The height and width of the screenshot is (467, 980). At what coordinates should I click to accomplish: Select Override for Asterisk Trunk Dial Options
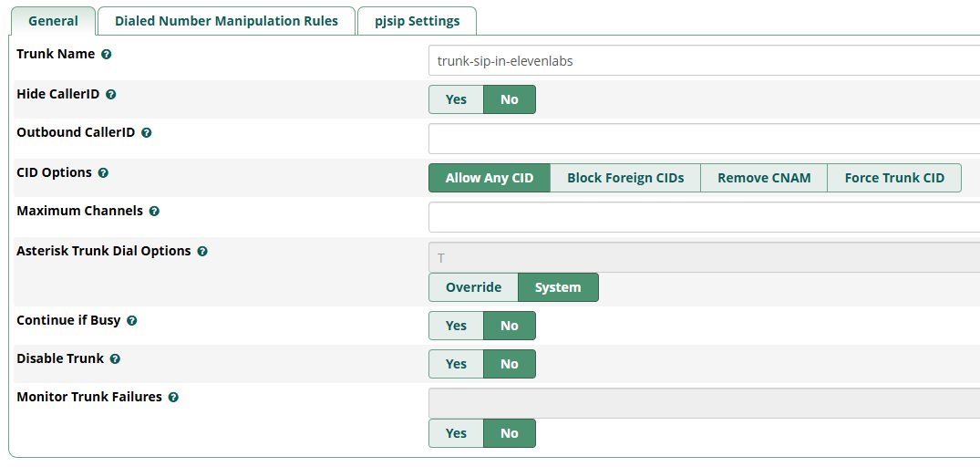coord(473,287)
